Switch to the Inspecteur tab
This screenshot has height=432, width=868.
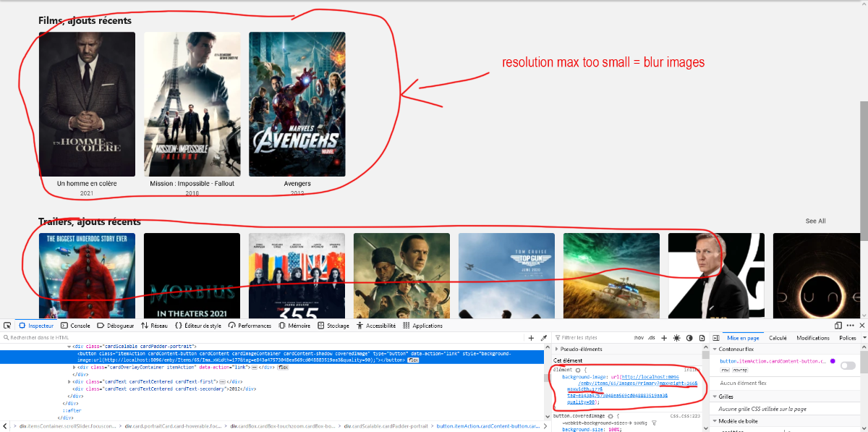(36, 326)
